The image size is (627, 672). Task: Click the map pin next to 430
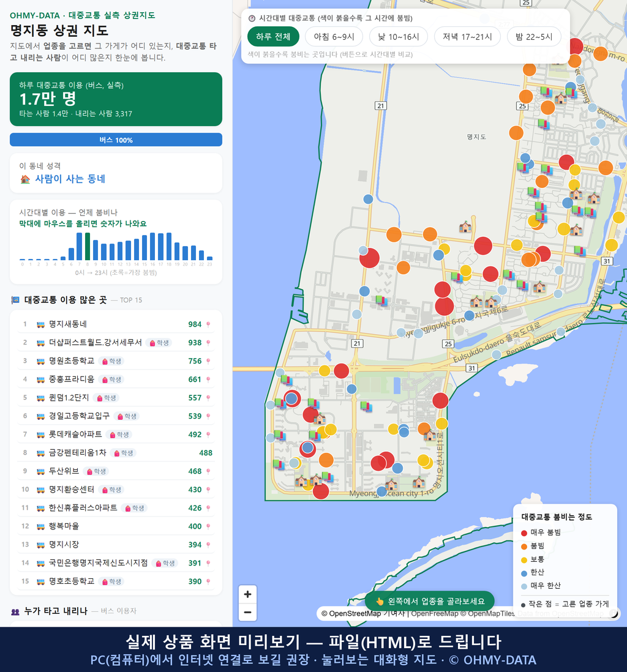pyautogui.click(x=208, y=490)
